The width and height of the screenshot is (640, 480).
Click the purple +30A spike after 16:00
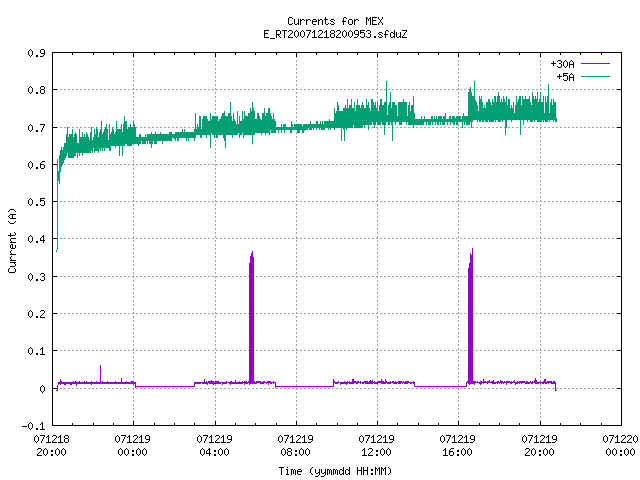(x=470, y=316)
